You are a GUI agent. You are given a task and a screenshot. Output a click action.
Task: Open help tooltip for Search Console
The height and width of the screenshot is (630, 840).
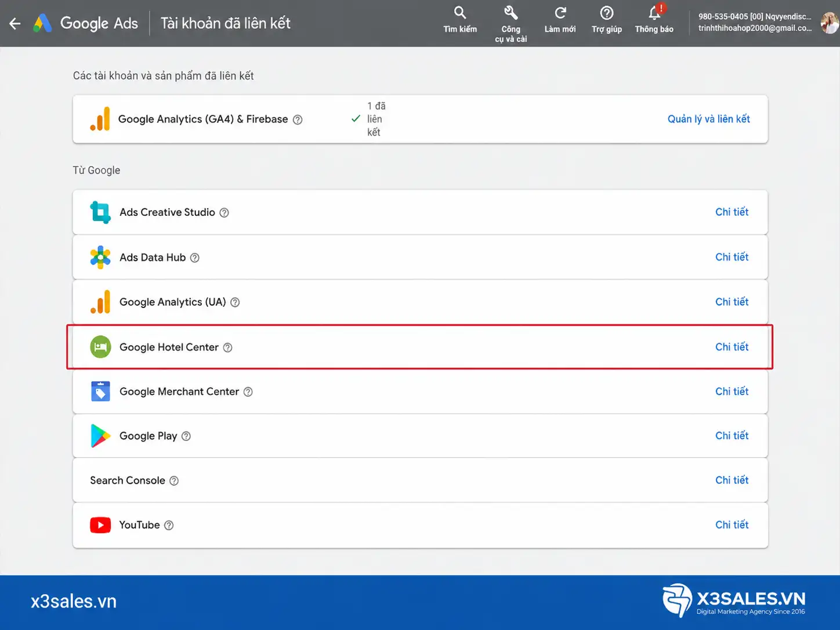174,481
